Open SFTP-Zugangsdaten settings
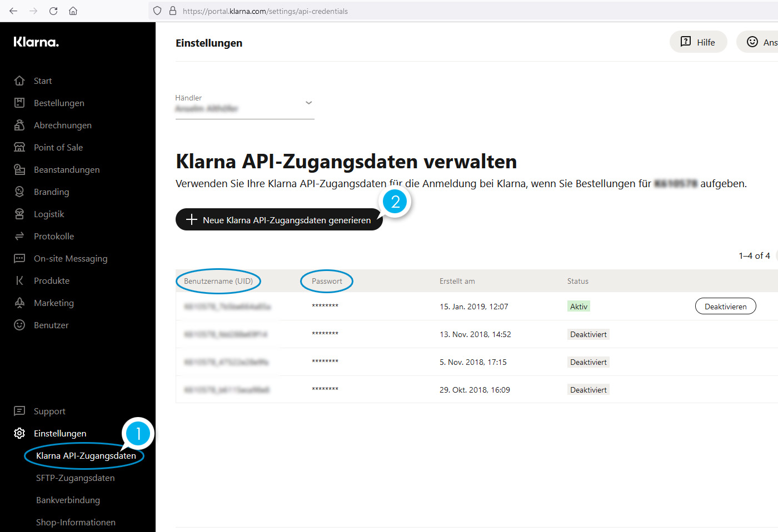 75,478
